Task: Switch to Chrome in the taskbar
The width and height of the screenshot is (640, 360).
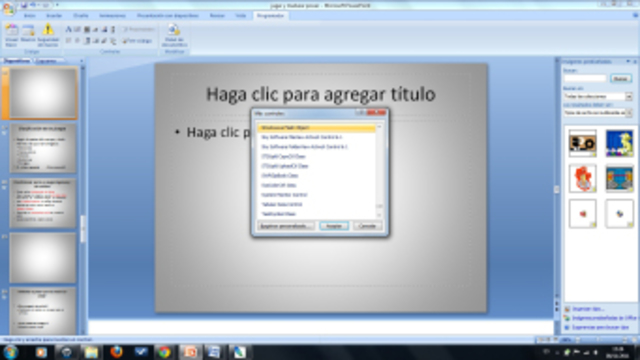Action: tap(164, 352)
